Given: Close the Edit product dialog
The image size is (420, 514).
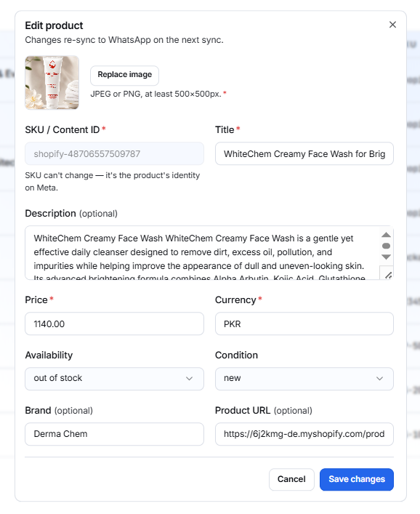Looking at the screenshot, I should pyautogui.click(x=392, y=25).
